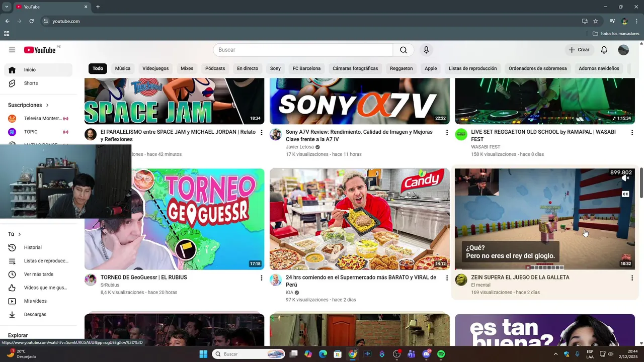Viewport: 644px width, 362px height.
Task: Open Mis vídeos in the sidebar
Action: [38, 301]
